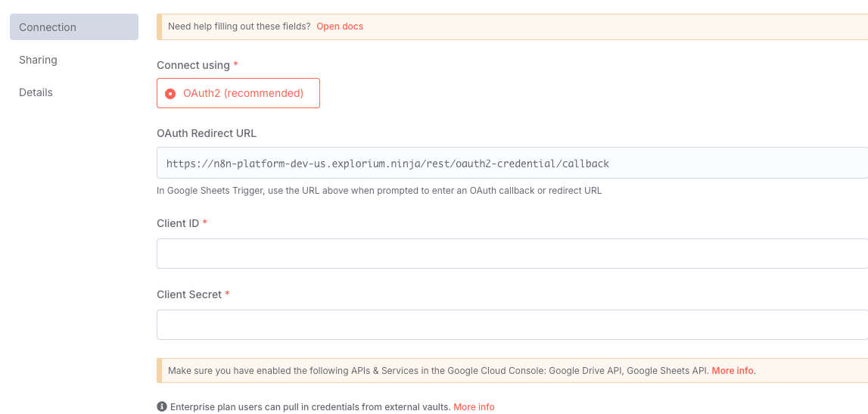Switch to the Sharing tab
868x414 pixels.
(x=38, y=60)
